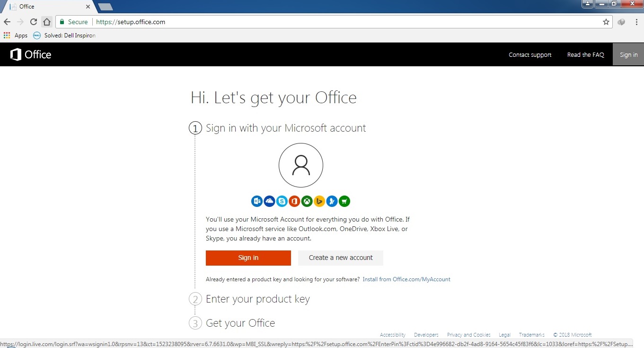The height and width of the screenshot is (348, 644).
Task: Click Sign in at top right
Action: [628, 55]
